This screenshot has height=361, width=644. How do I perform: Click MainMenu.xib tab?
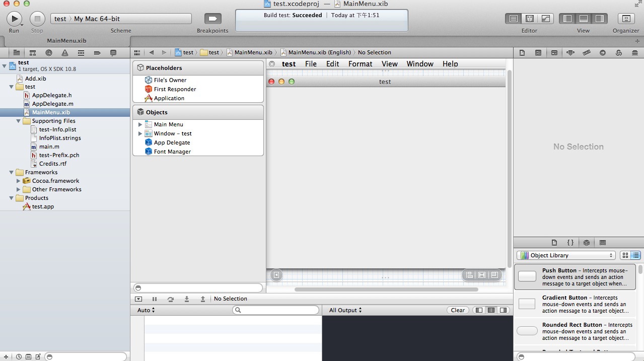(x=65, y=41)
